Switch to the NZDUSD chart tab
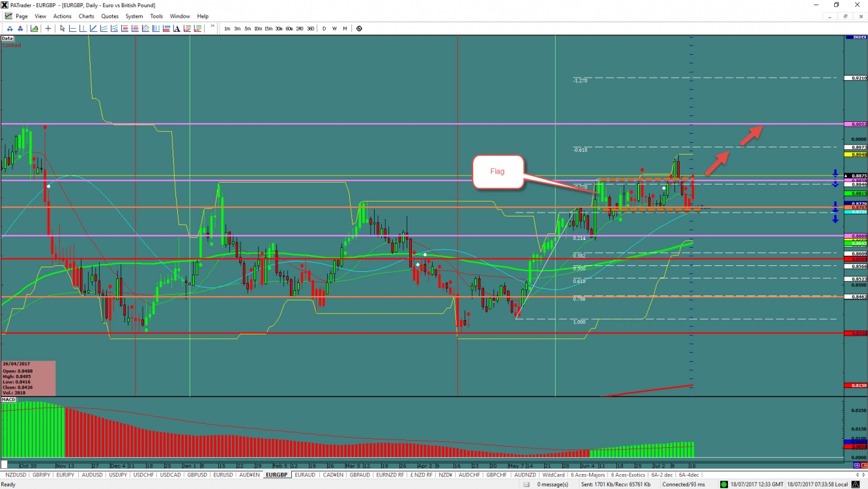 (x=15, y=475)
